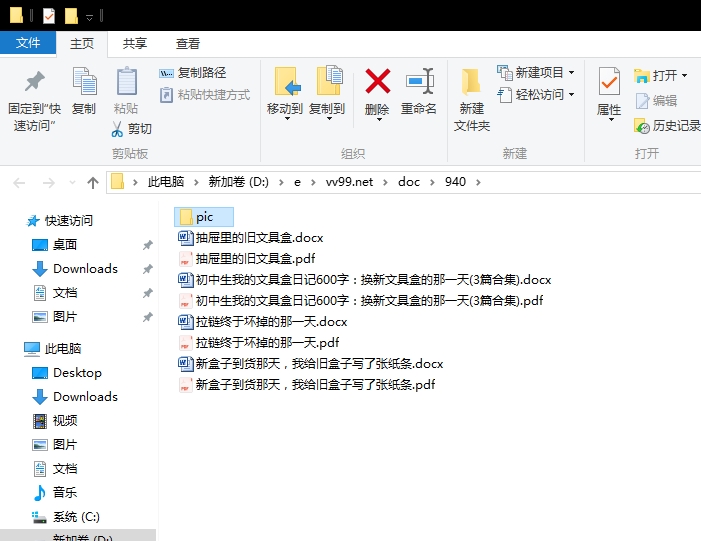
Task: Click the New folder icon
Action: coord(471,82)
